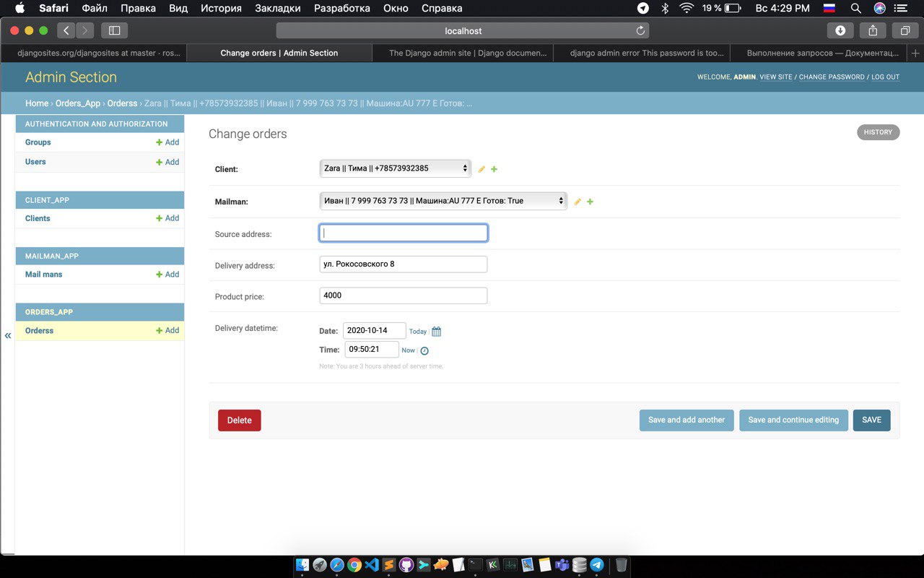This screenshot has height=578, width=924.
Task: Open Telegram from the Dock
Action: coord(597,565)
